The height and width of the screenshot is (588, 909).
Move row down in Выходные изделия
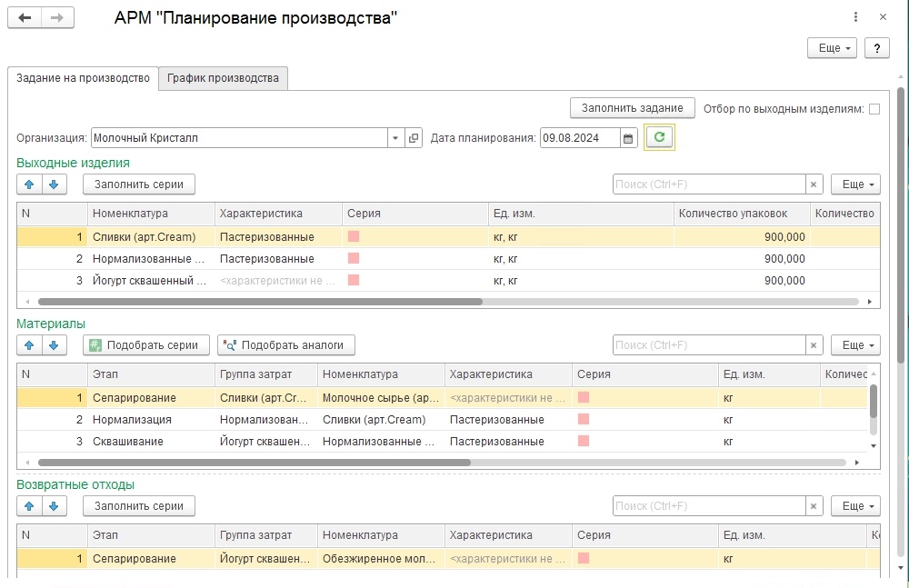54,184
